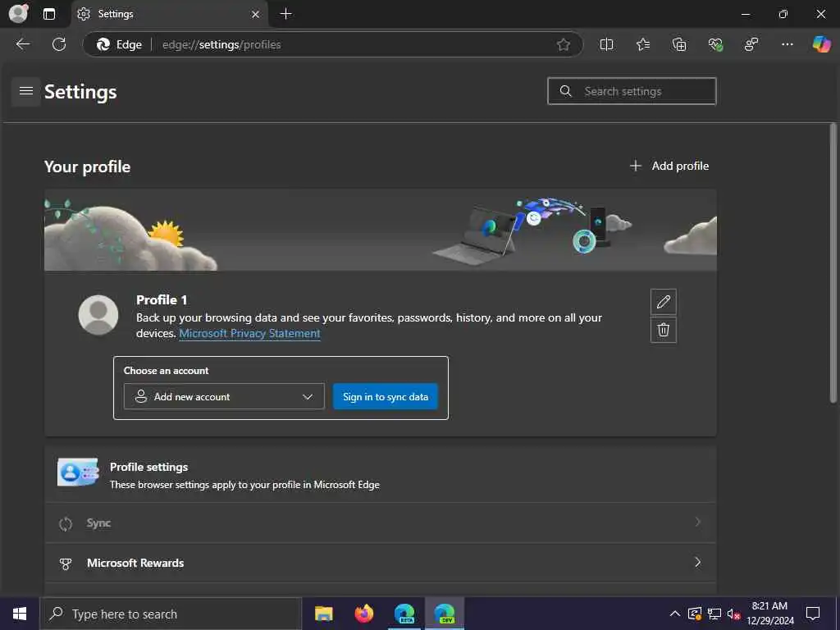Open the notification center icon
The width and height of the screenshot is (840, 630).
813,614
